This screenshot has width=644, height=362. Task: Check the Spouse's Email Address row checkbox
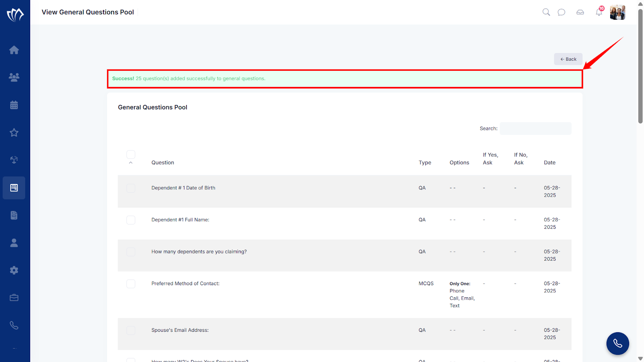[x=131, y=330]
